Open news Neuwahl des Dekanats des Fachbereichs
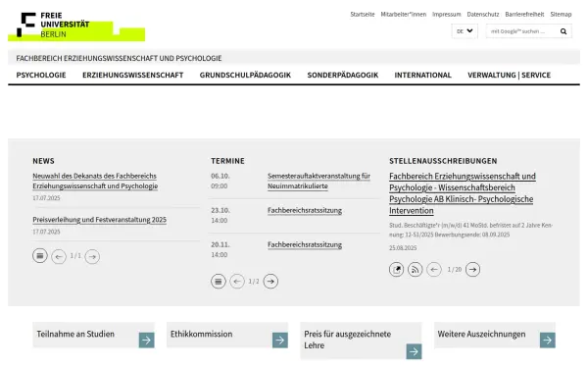The height and width of the screenshot is (368, 588). tap(95, 181)
